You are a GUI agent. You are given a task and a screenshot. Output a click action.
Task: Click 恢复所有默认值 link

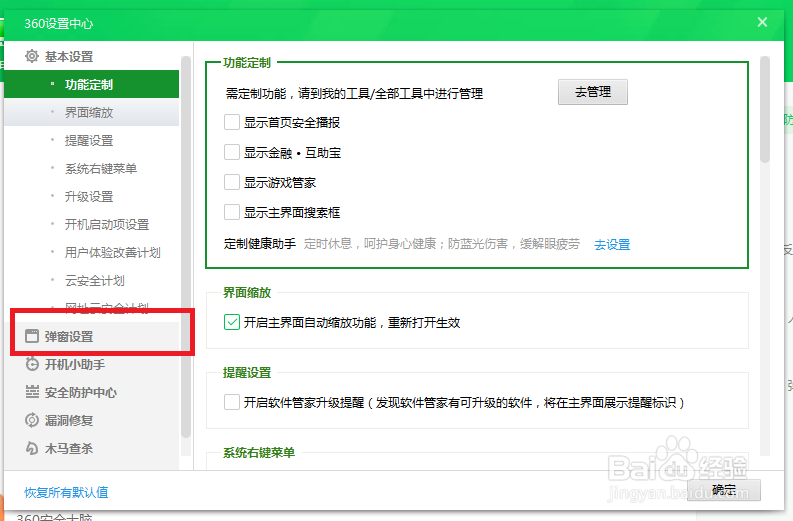tap(66, 492)
